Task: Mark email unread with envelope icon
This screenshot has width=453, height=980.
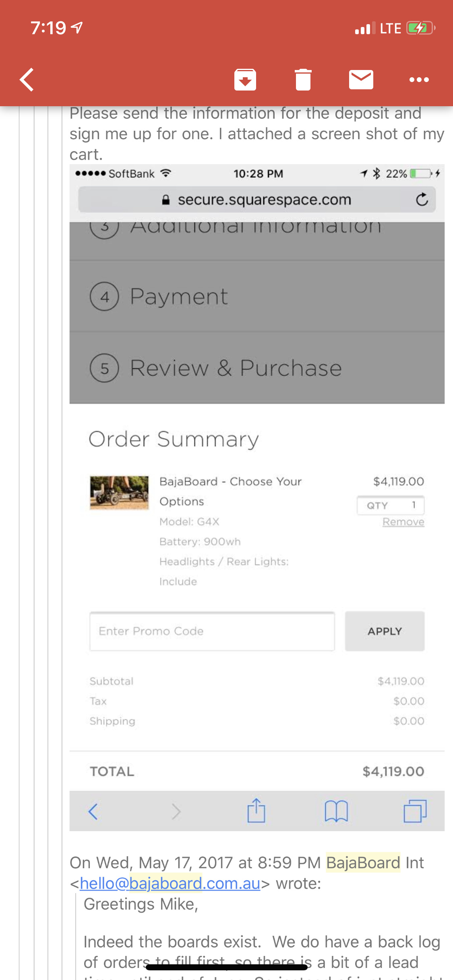Action: click(361, 80)
